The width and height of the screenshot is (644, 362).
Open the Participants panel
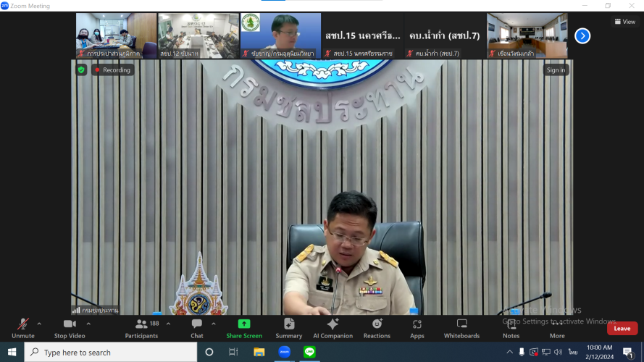click(142, 328)
